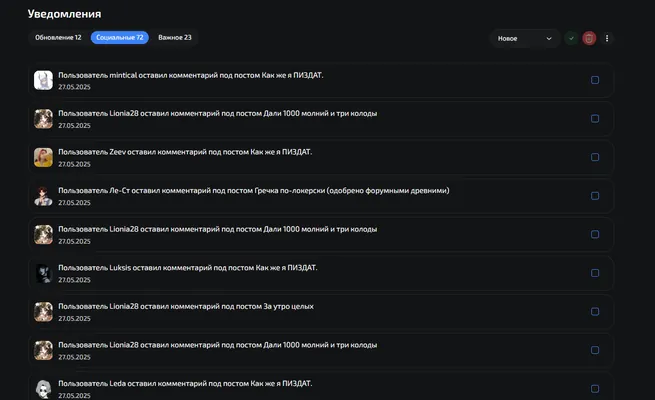Viewport: 655px width, 400px height.
Task: Click Zeev's avatar icon
Action: pos(43,157)
